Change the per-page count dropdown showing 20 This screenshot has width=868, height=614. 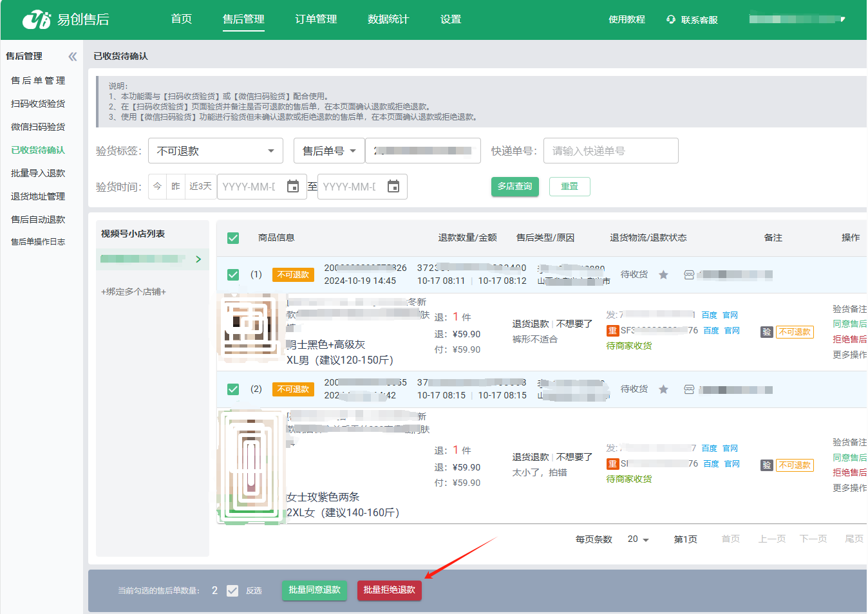tap(638, 539)
